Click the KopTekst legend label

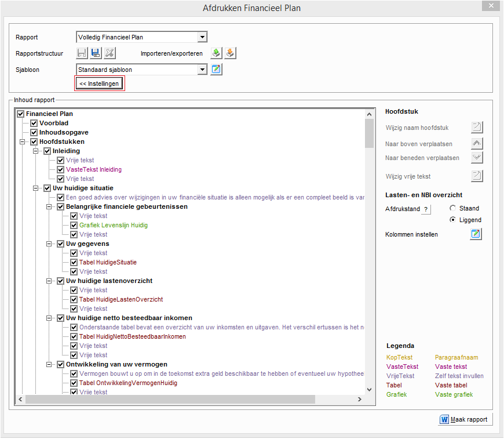pyautogui.click(x=399, y=357)
